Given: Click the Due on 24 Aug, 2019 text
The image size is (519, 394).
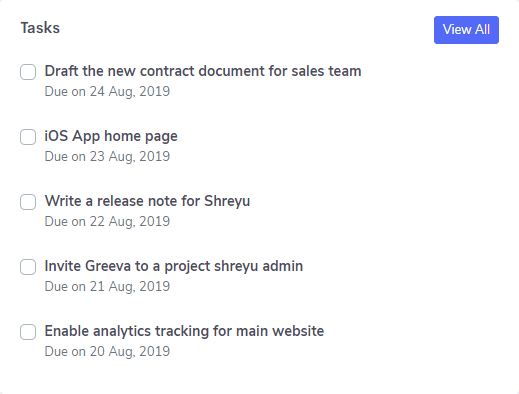Looking at the screenshot, I should pyautogui.click(x=107, y=92).
